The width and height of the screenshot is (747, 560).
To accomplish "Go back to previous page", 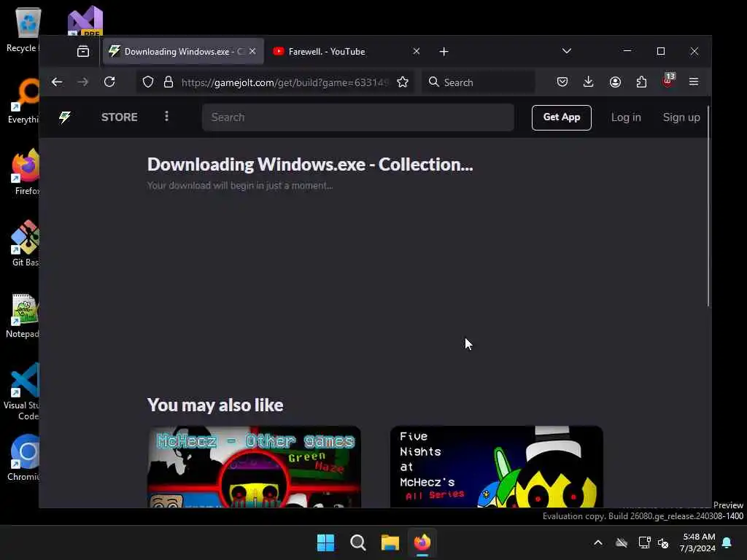I will click(57, 82).
